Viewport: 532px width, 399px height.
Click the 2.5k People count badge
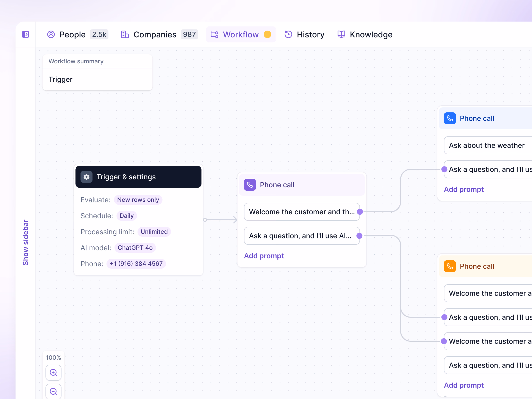[99, 34]
